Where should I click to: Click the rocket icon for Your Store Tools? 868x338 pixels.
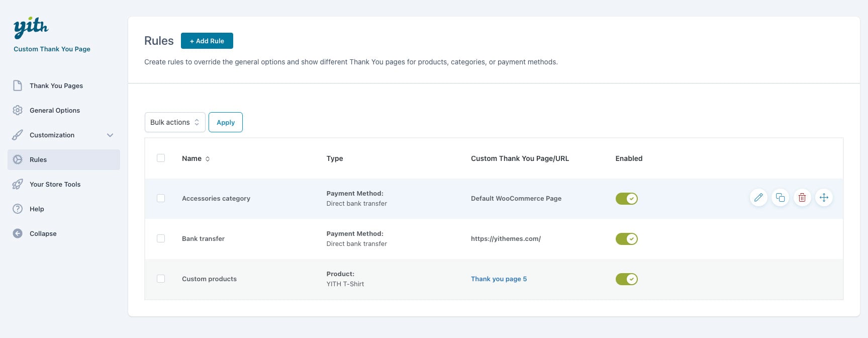point(18,184)
